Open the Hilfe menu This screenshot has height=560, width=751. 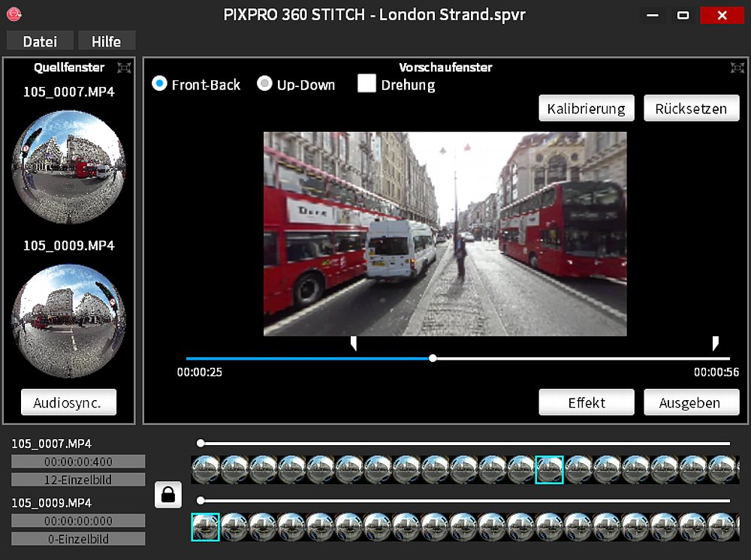tap(107, 41)
